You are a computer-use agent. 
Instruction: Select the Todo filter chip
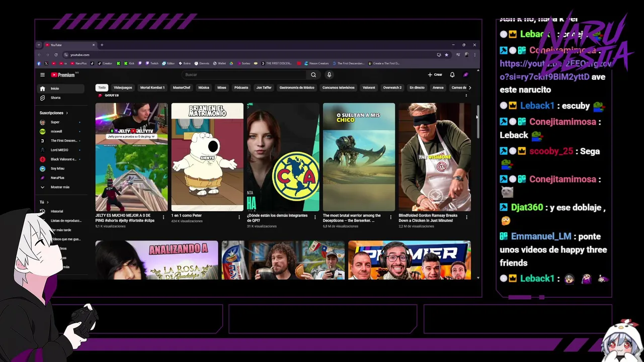tap(102, 87)
